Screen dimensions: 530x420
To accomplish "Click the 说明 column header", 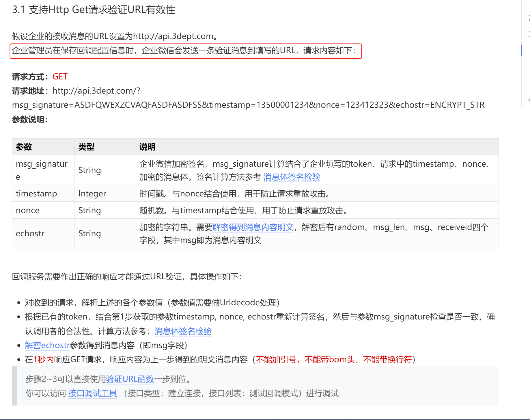I will click(147, 147).
